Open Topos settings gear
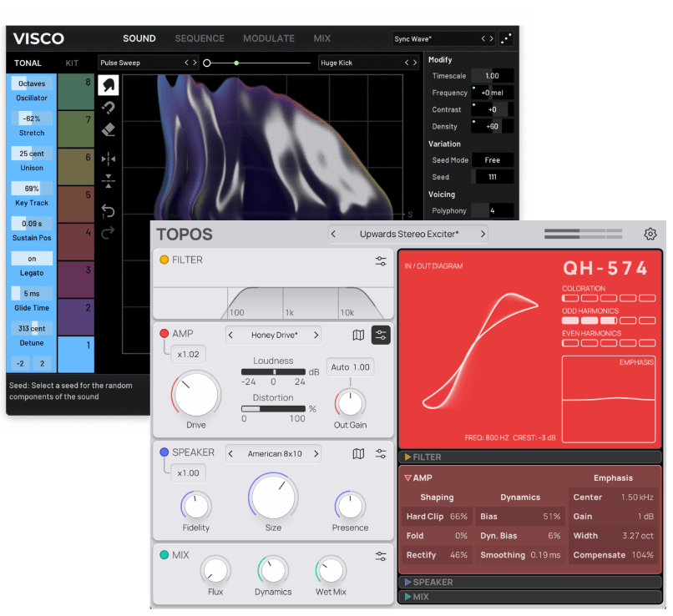The width and height of the screenshot is (673, 616). point(650,234)
